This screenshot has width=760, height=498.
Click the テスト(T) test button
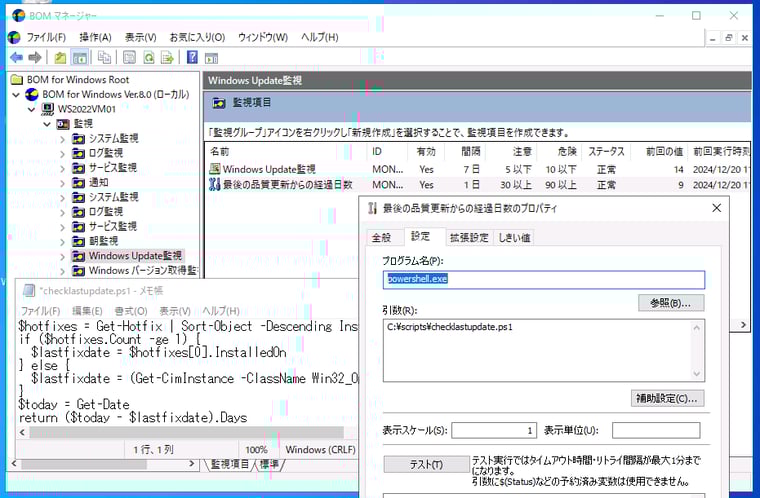click(x=427, y=465)
